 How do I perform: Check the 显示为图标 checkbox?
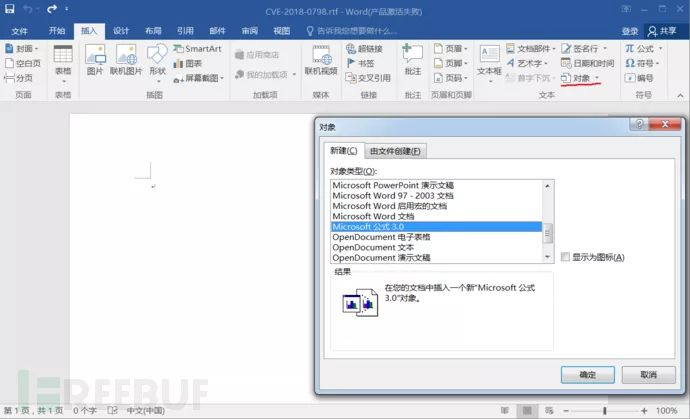pyautogui.click(x=565, y=257)
